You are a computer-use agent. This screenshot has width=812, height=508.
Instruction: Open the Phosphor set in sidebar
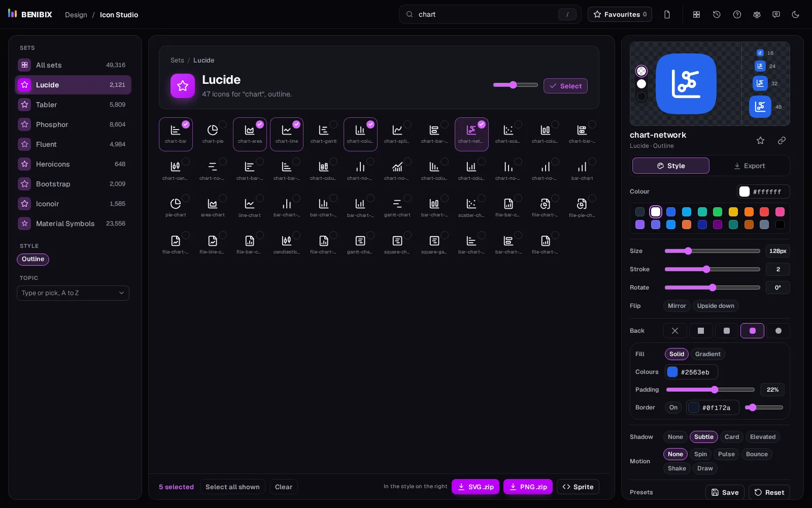[x=73, y=124]
